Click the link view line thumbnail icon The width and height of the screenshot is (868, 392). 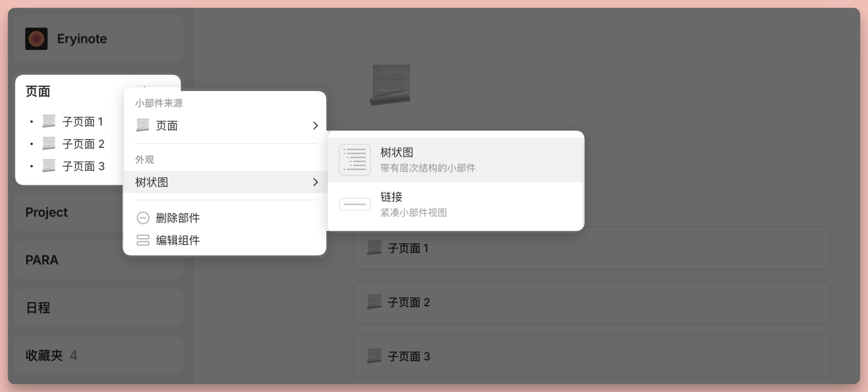pos(355,204)
